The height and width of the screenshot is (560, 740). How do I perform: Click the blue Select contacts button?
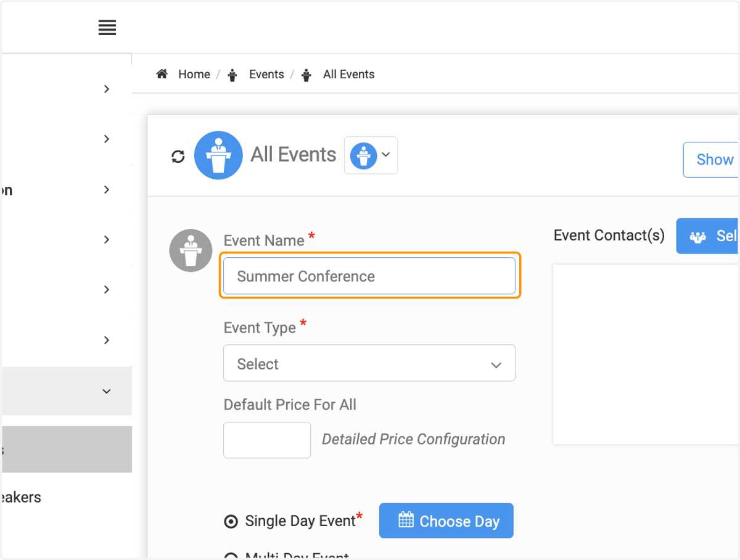click(708, 236)
